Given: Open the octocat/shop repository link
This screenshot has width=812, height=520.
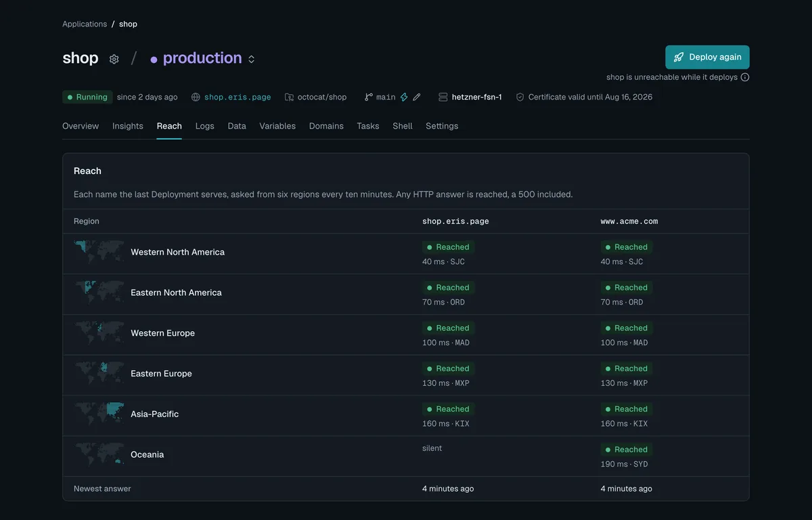Looking at the screenshot, I should click(322, 97).
